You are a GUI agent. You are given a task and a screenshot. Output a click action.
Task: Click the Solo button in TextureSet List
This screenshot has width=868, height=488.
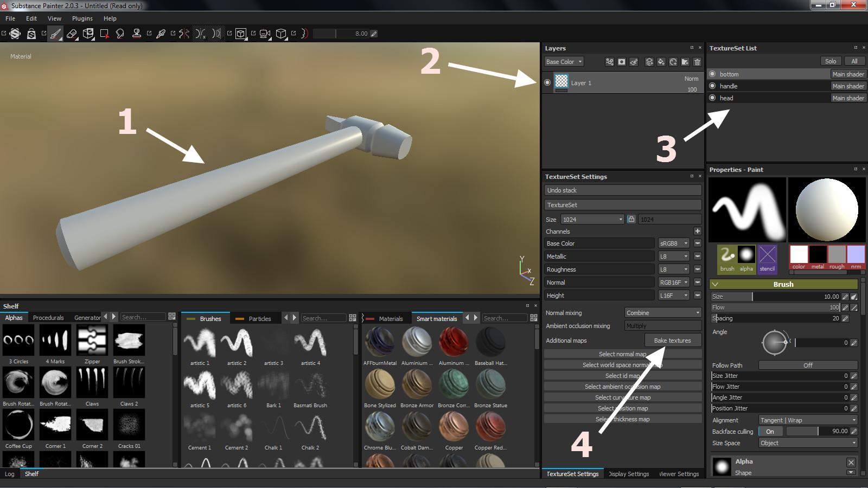point(830,61)
